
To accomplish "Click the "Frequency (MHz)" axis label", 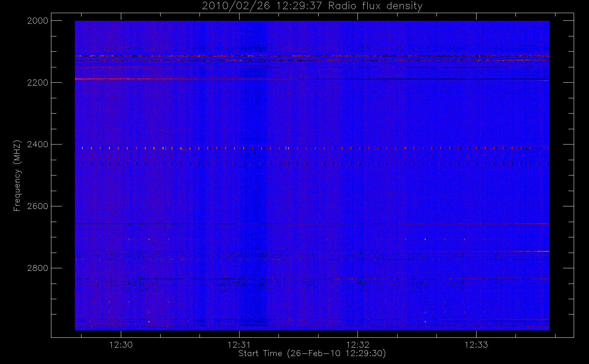I will point(17,175).
